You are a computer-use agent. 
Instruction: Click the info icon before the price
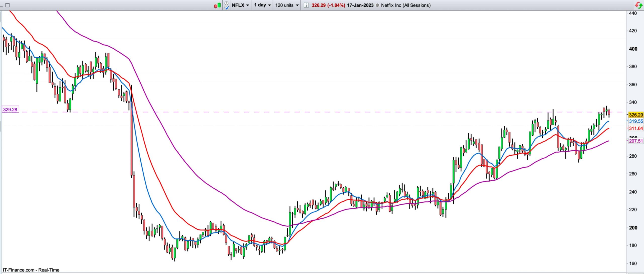(306, 5)
